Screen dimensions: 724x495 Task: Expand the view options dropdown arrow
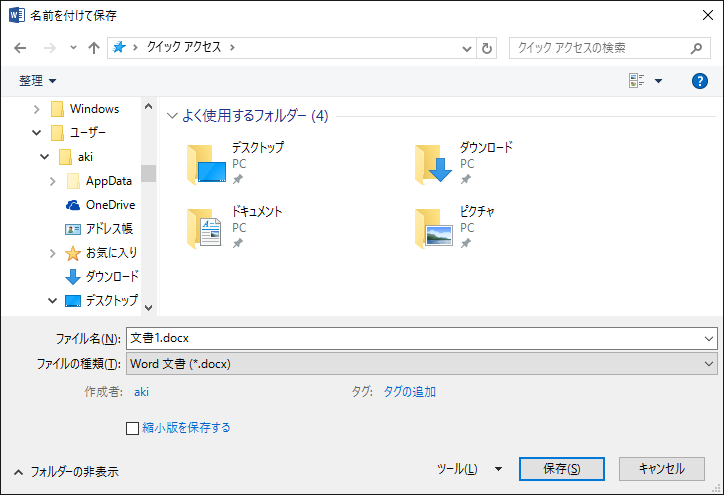658,81
